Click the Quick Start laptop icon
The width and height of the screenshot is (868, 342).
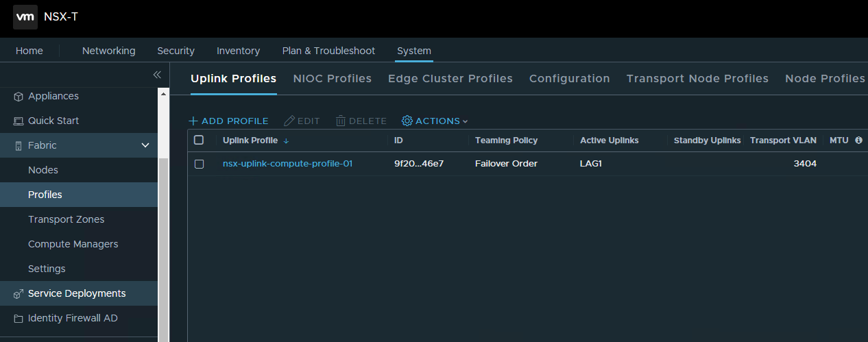point(19,121)
